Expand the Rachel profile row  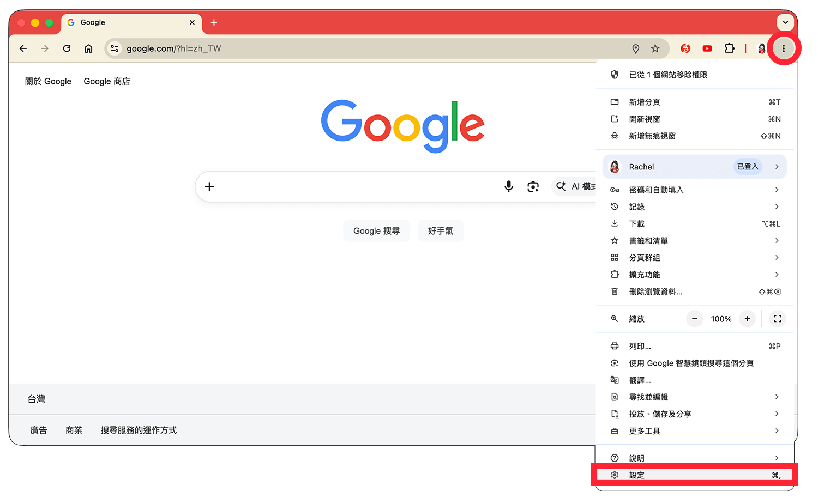tap(695, 167)
